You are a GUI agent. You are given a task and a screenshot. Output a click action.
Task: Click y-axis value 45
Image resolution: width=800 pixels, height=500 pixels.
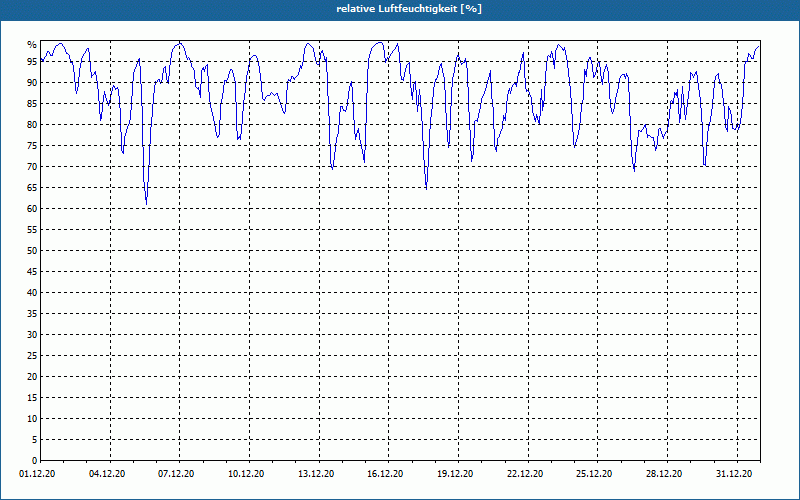[x=32, y=272]
